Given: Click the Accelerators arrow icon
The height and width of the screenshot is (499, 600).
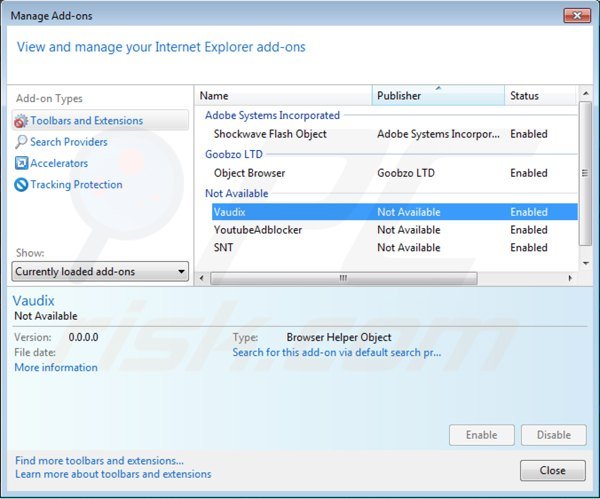Looking at the screenshot, I should [x=21, y=163].
